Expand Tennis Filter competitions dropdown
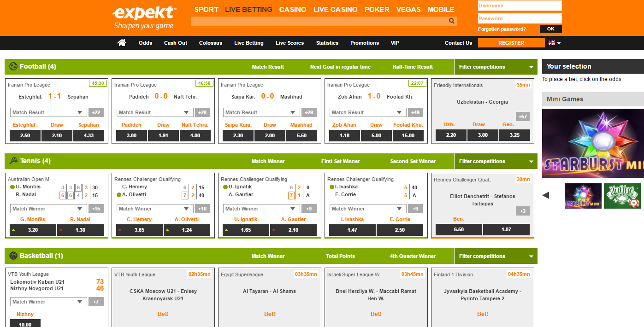The image size is (644, 327). coord(496,161)
